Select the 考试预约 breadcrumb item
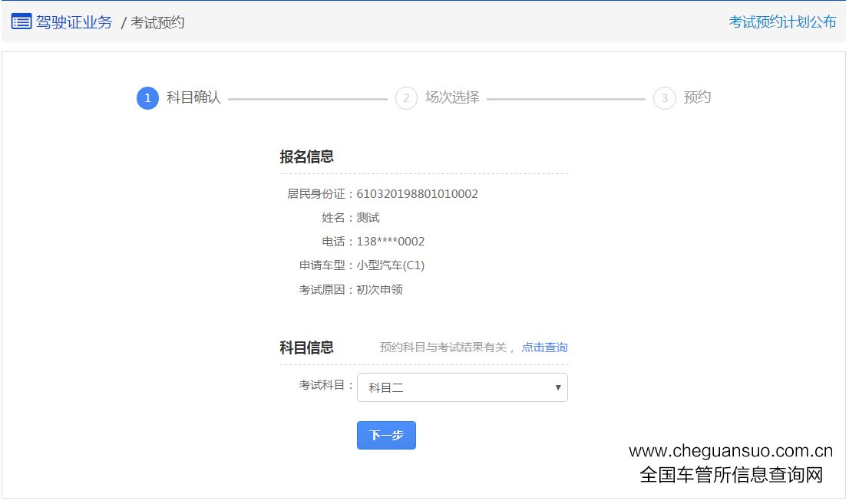 (157, 23)
